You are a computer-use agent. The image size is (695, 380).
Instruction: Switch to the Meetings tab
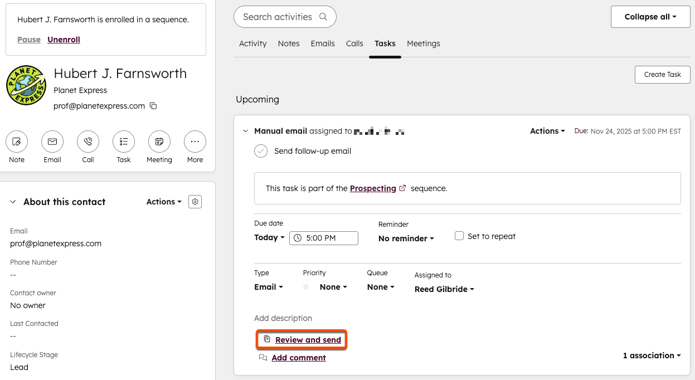coord(423,43)
